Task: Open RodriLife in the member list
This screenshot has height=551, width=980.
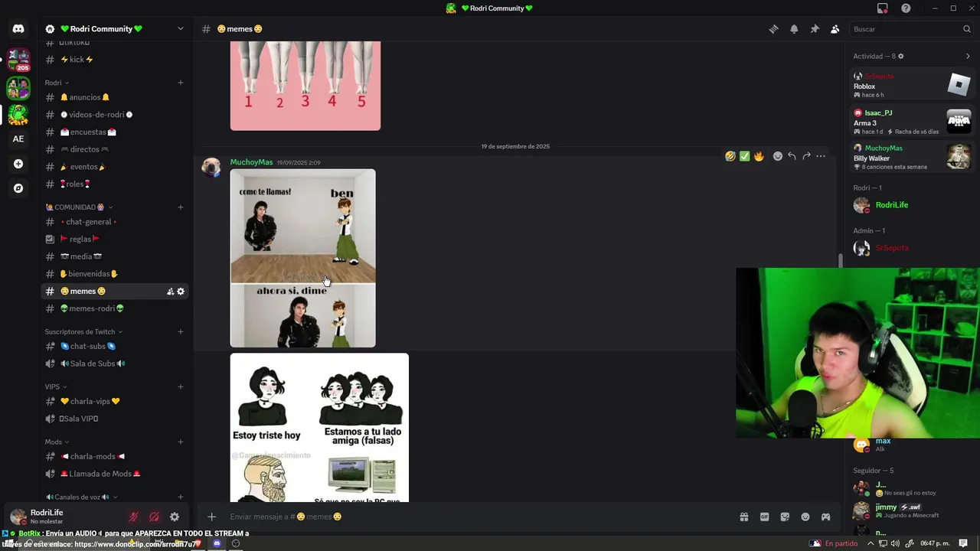Action: click(910, 205)
